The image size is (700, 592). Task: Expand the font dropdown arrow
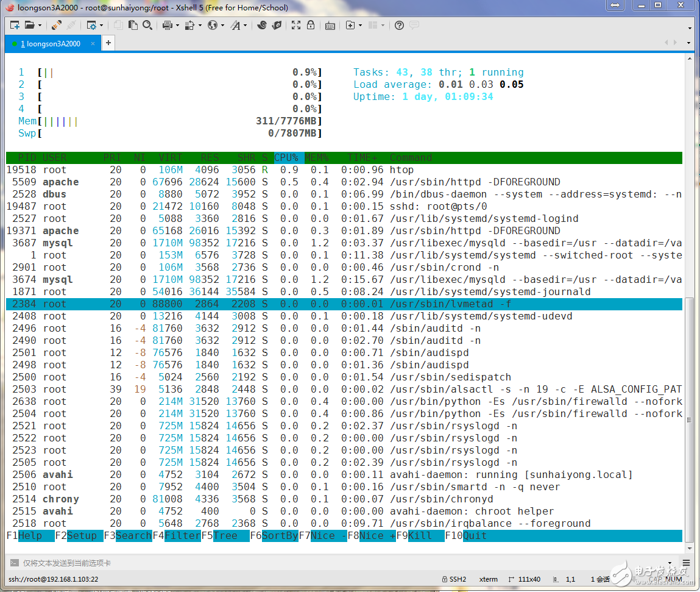pyautogui.click(x=245, y=26)
